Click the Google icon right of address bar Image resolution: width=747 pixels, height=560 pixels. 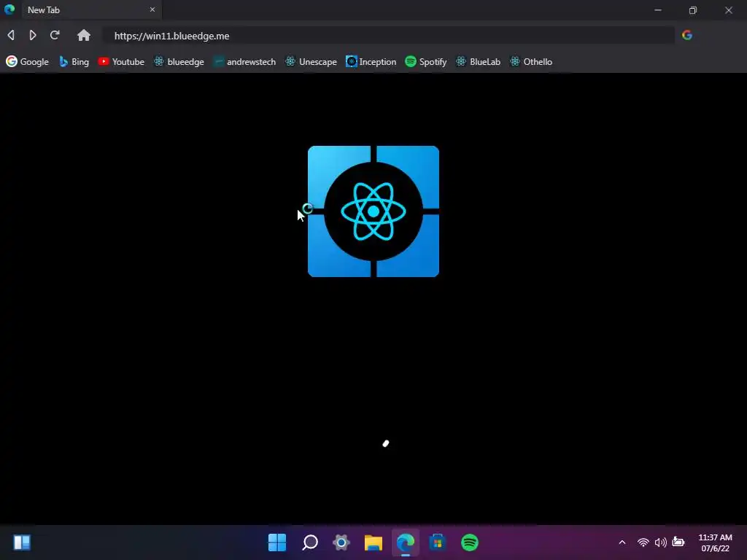coord(687,35)
